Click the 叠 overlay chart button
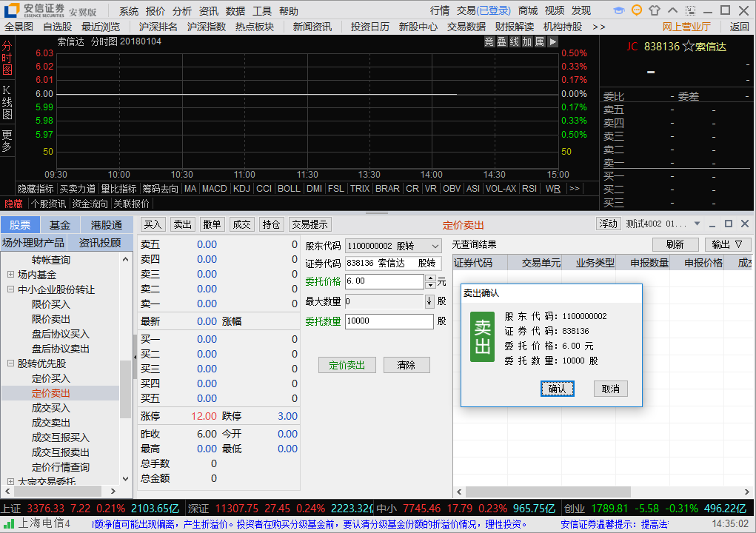This screenshot has width=756, height=533. (501, 42)
